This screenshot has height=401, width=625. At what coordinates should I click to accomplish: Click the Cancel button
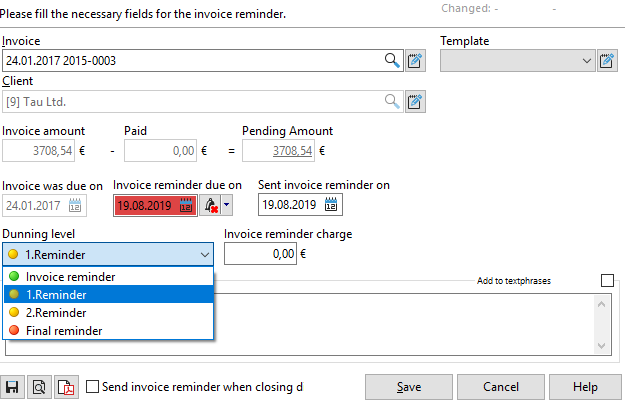point(501,387)
